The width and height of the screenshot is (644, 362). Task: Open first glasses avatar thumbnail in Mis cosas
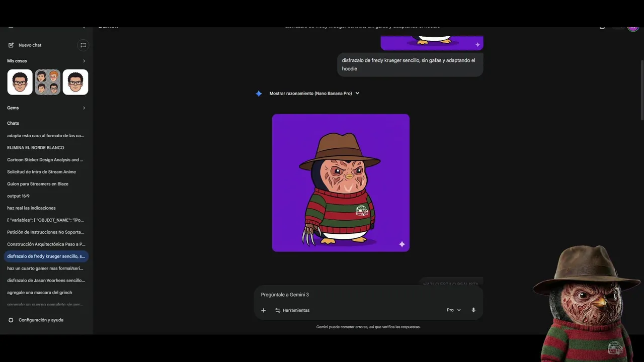coord(20,82)
